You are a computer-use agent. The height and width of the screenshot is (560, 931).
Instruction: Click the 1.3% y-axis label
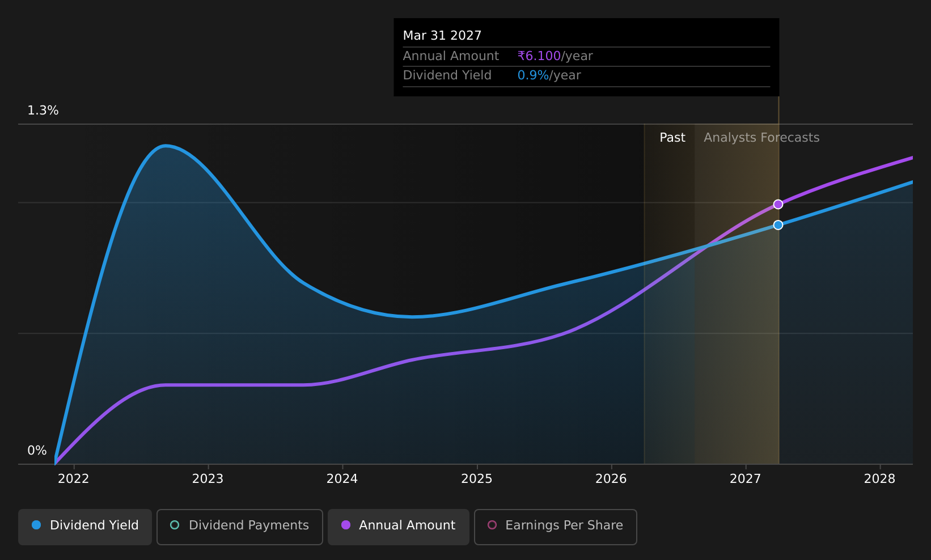(x=43, y=111)
